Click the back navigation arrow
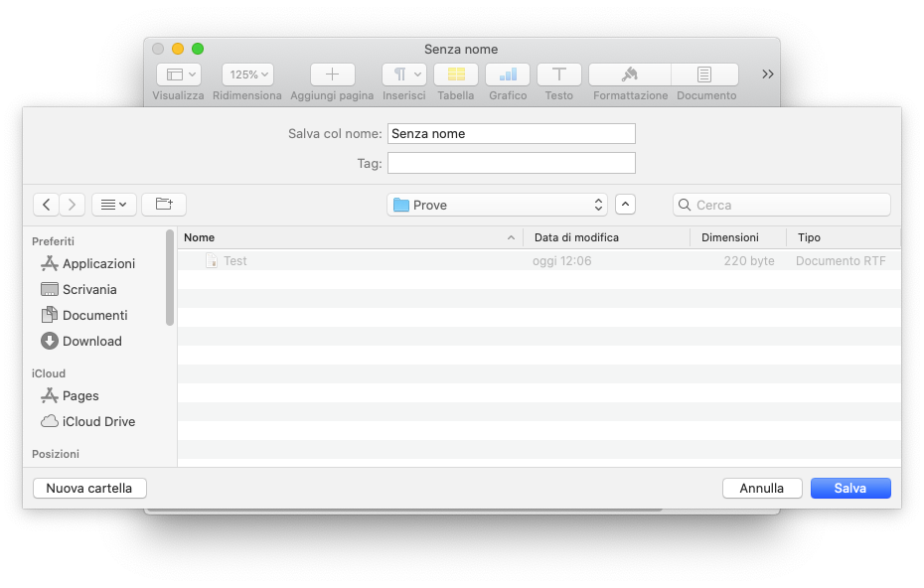924x588 pixels. [46, 205]
